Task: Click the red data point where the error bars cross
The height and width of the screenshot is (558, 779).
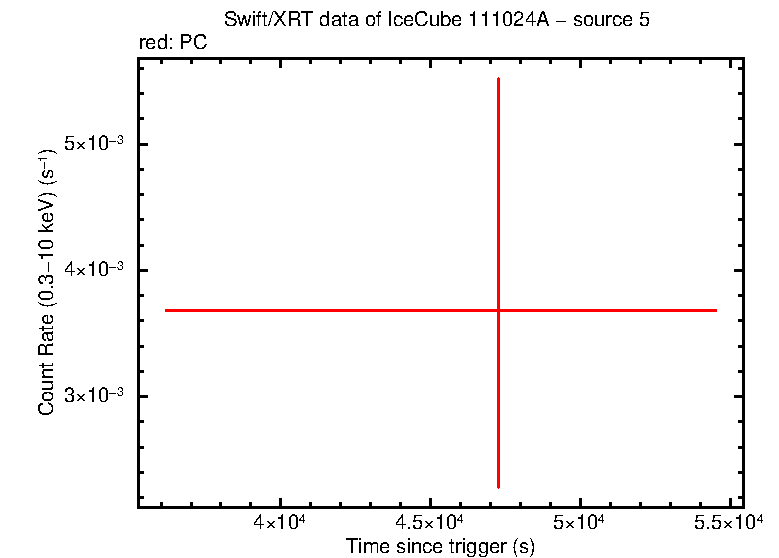Action: point(498,311)
